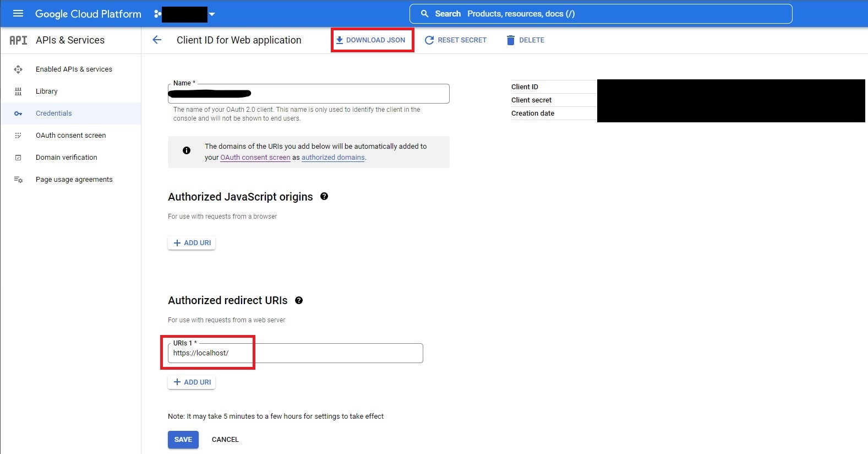Image resolution: width=868 pixels, height=454 pixels.
Task: Open the hamburger navigation menu
Action: tap(18, 14)
